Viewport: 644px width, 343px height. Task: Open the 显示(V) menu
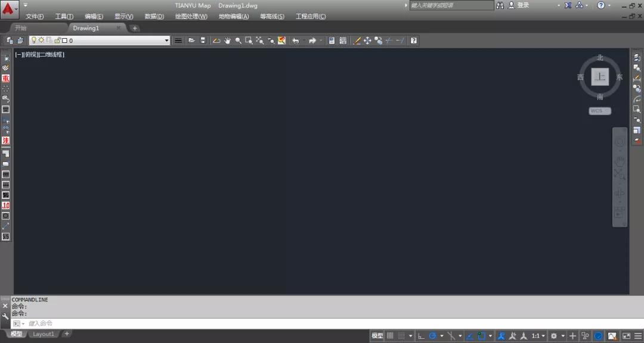tap(123, 17)
